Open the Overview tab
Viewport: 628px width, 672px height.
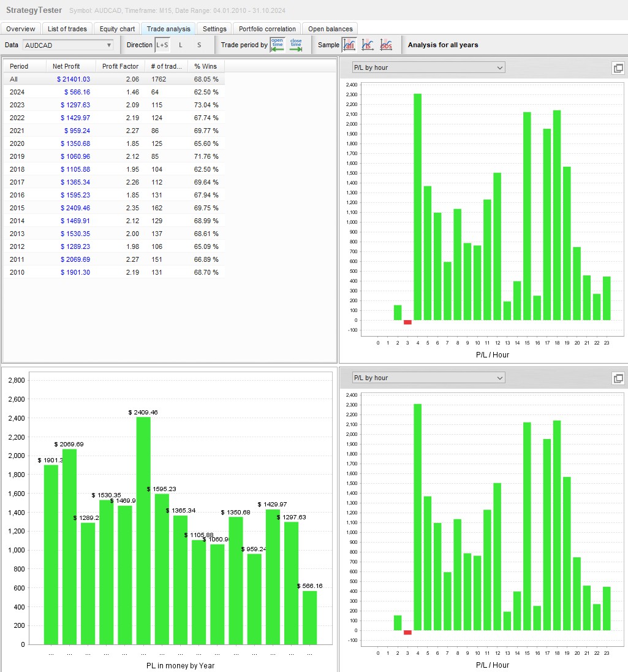tap(21, 29)
